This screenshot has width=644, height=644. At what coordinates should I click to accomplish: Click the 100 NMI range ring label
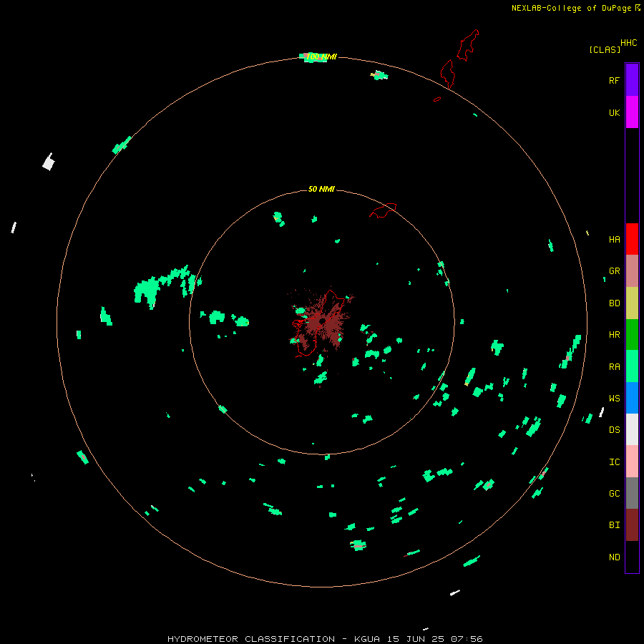pyautogui.click(x=321, y=57)
